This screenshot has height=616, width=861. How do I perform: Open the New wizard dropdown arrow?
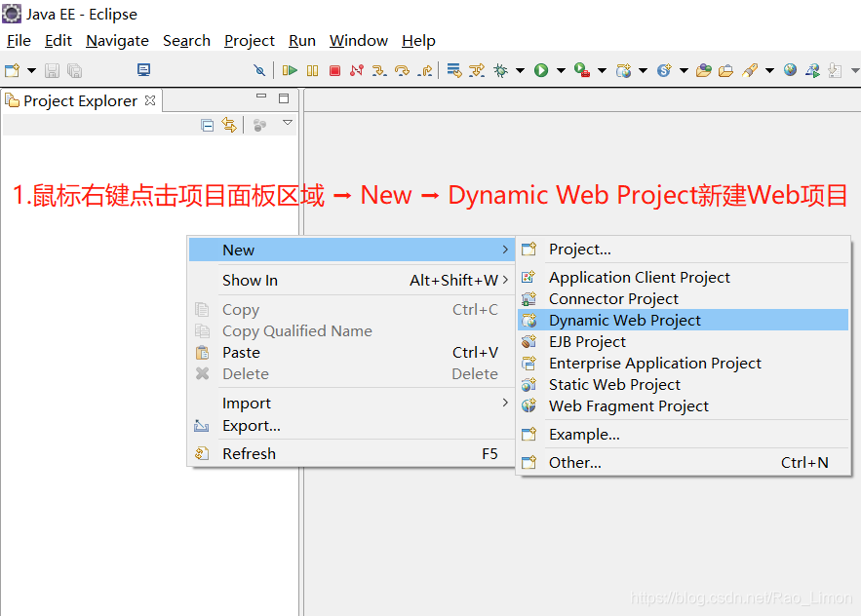[31, 70]
